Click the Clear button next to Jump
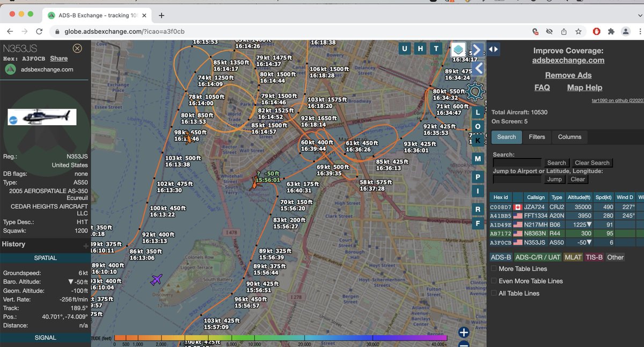Image resolution: width=644 pixels, height=347 pixels. pyautogui.click(x=577, y=179)
